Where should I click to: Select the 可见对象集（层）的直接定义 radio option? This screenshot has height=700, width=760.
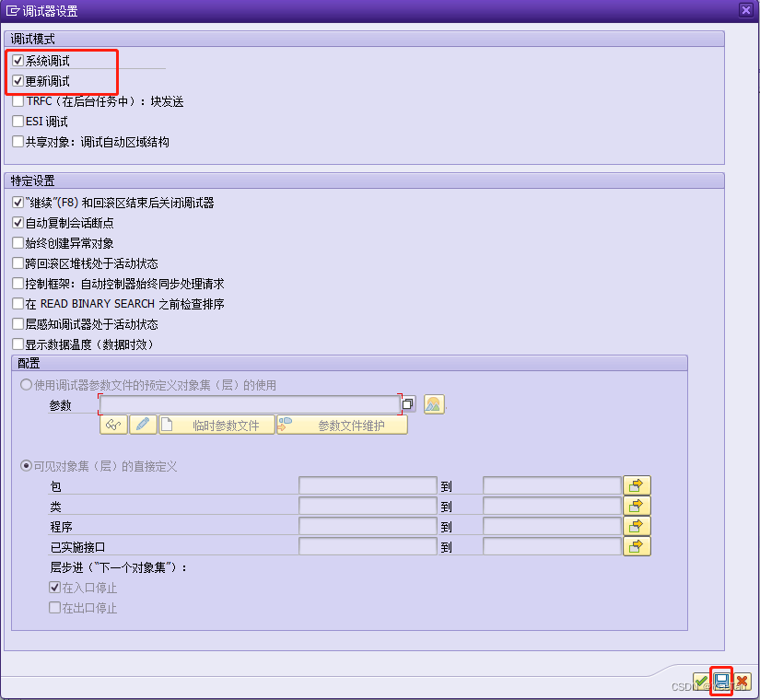click(25, 465)
